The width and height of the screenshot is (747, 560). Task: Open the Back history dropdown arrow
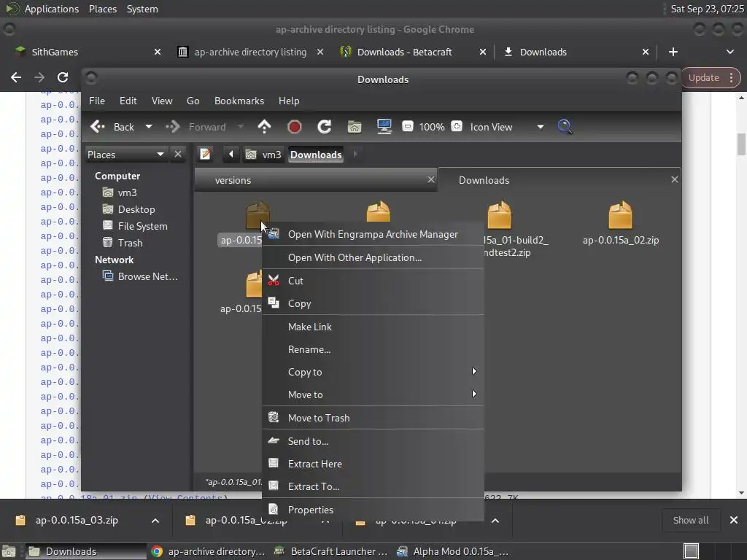pyautogui.click(x=149, y=127)
